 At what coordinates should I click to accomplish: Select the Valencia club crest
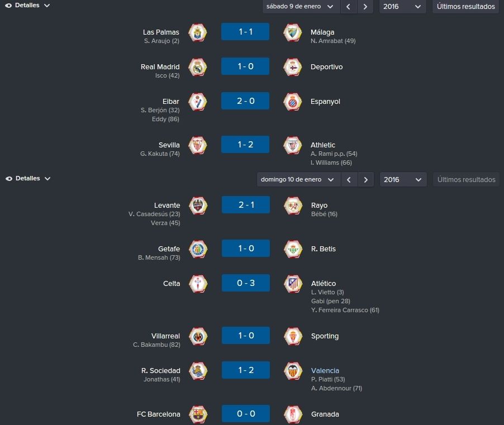point(293,371)
